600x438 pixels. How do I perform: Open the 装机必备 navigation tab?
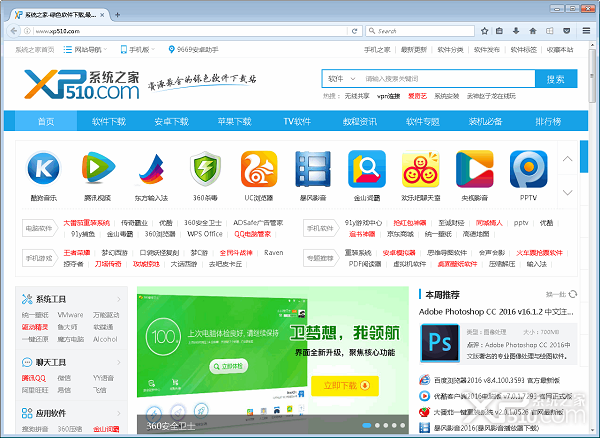(x=485, y=121)
